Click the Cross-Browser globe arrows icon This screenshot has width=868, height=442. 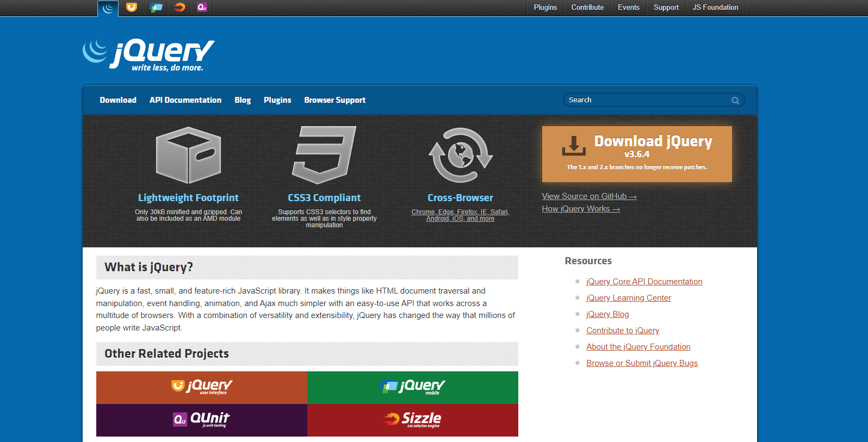pyautogui.click(x=461, y=155)
